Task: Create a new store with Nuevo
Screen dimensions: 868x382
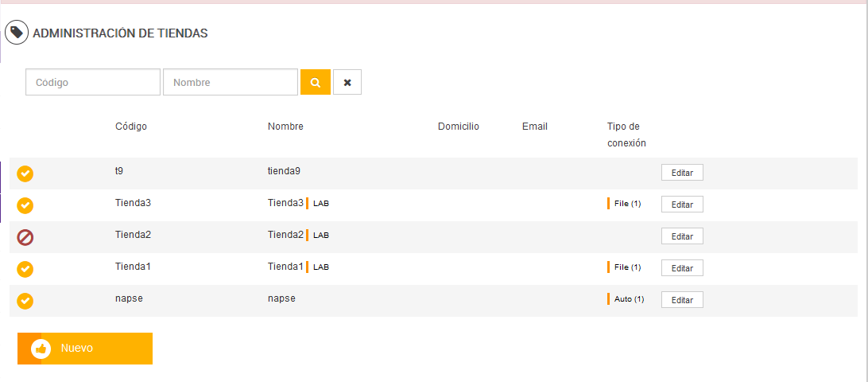Action: point(85,349)
